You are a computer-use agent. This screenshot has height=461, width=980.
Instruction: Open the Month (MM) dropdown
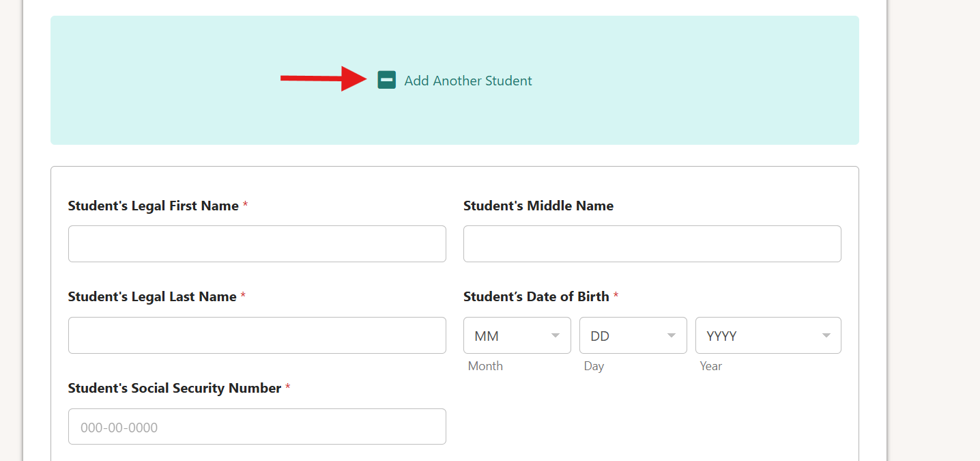click(x=517, y=335)
